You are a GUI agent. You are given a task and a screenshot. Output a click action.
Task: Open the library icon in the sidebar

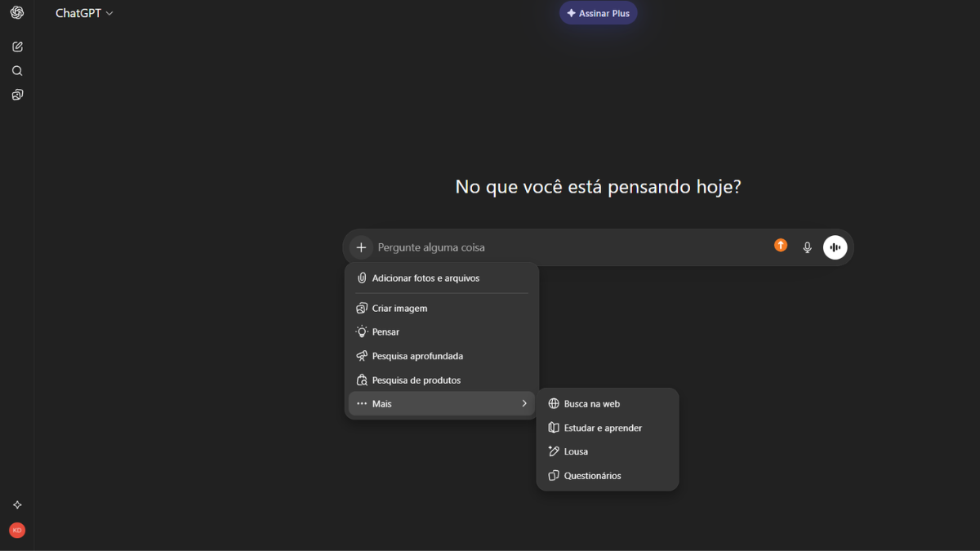pyautogui.click(x=16, y=95)
